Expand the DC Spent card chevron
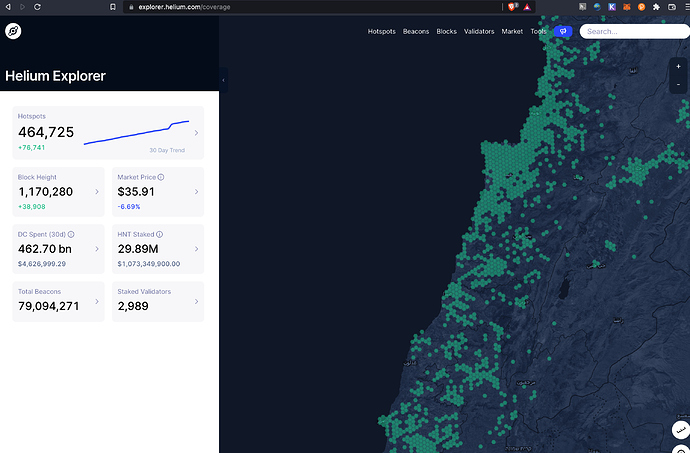Viewport: 690px width, 453px height. 97,249
